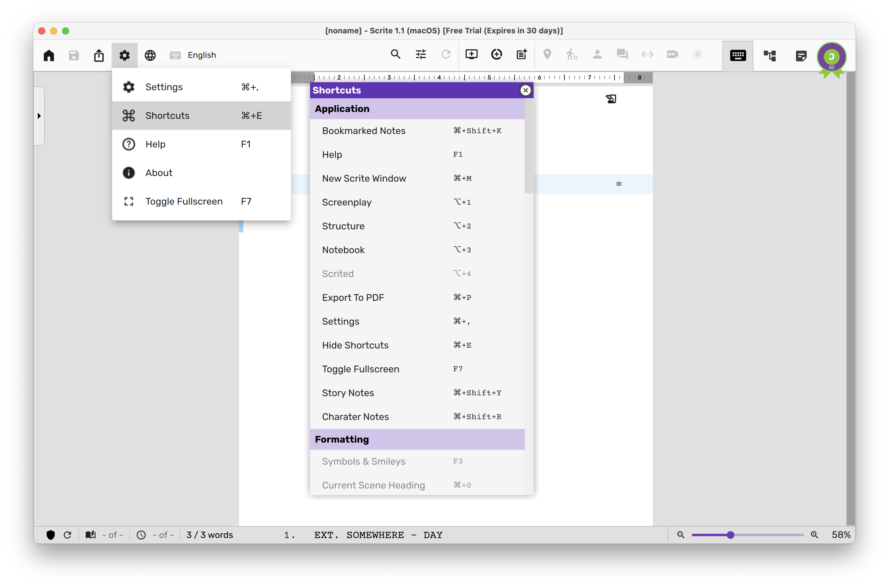
Task: Click the status bar refresh icon
Action: coord(68,535)
